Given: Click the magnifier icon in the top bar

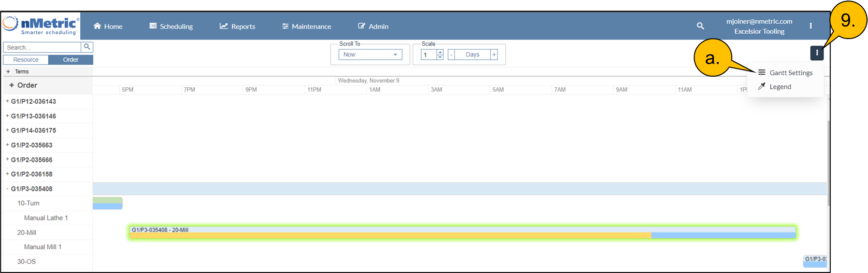Looking at the screenshot, I should point(700,26).
